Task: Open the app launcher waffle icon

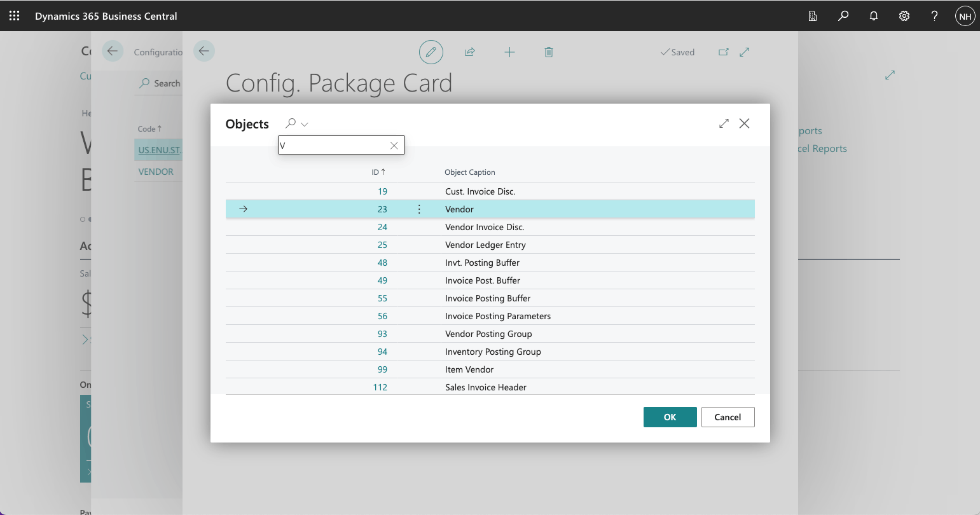Action: tap(14, 16)
